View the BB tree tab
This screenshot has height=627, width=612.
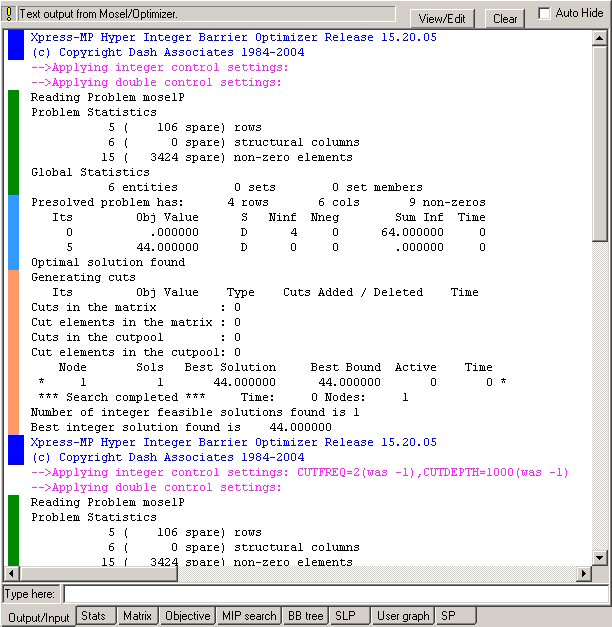pyautogui.click(x=305, y=616)
